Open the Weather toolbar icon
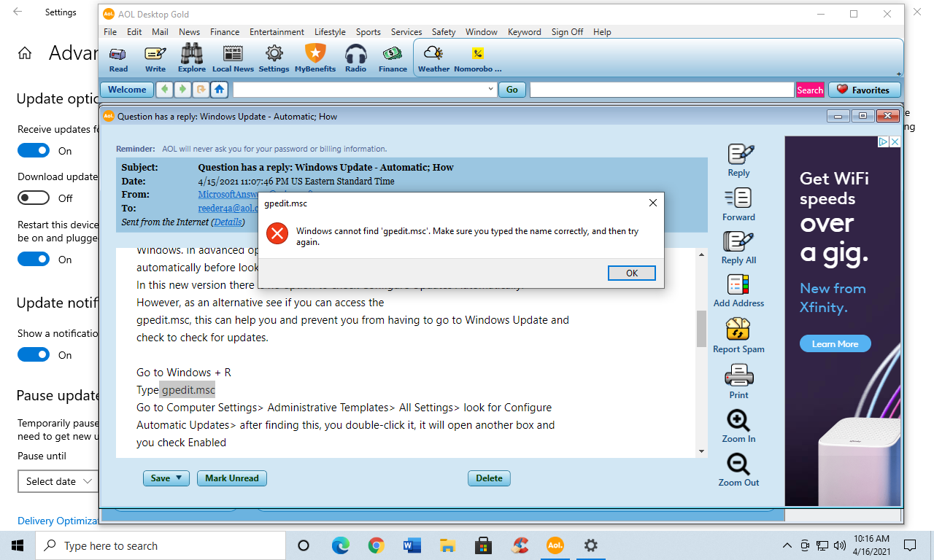 tap(433, 58)
